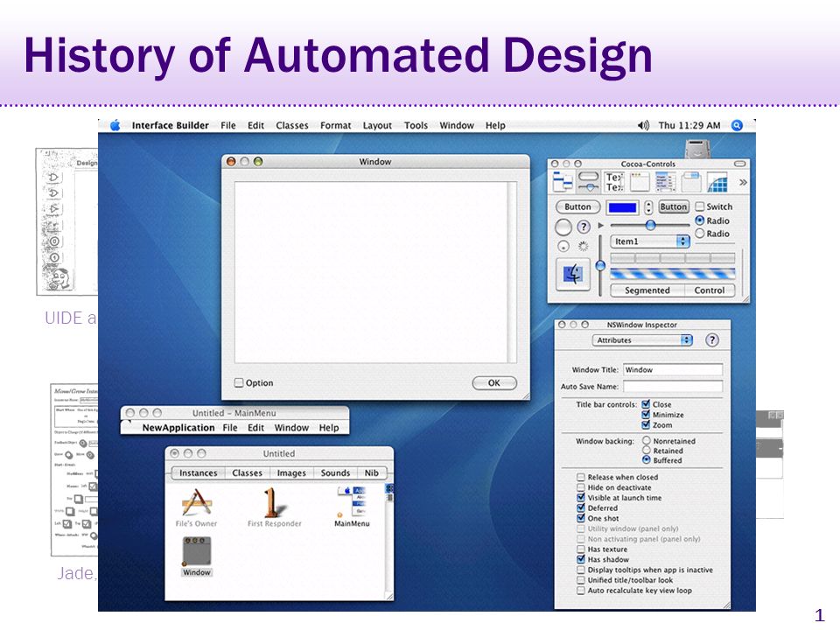Switch to the Nib tab in Untitled window
This screenshot has height=630, width=840.
[x=371, y=473]
